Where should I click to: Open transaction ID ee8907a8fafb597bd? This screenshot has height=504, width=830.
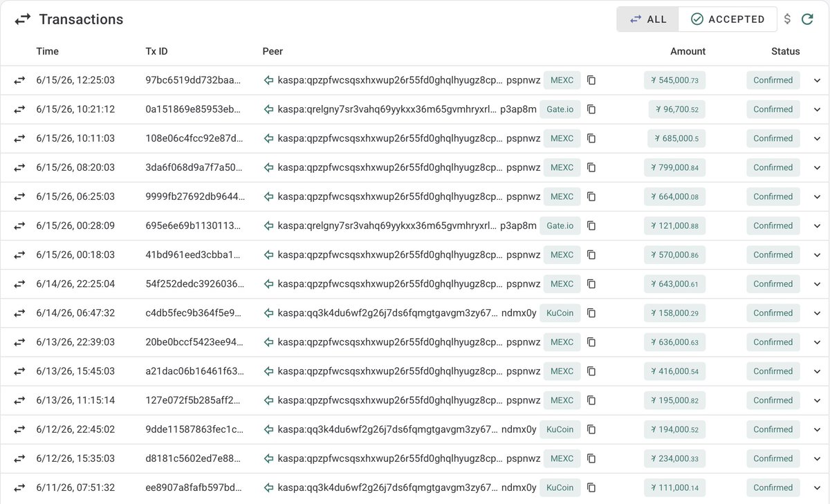pyautogui.click(x=194, y=487)
